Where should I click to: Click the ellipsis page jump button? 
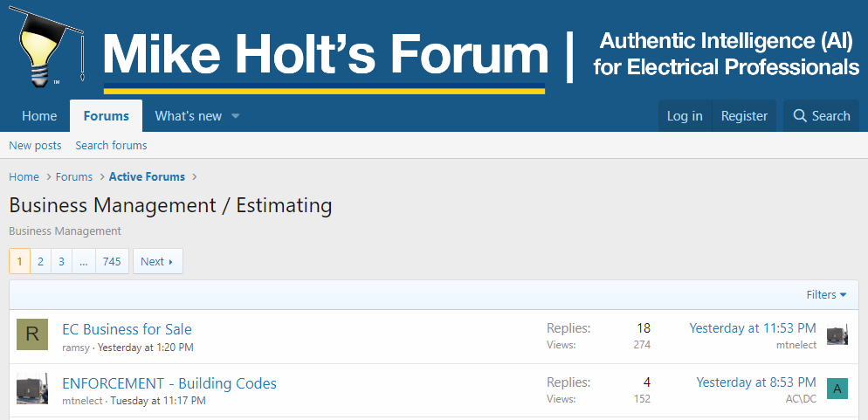point(84,261)
